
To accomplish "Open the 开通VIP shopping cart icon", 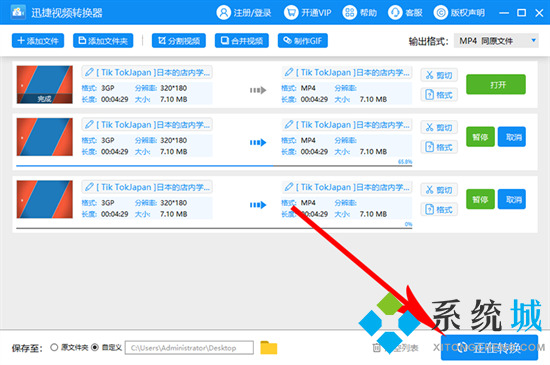I will click(x=291, y=13).
